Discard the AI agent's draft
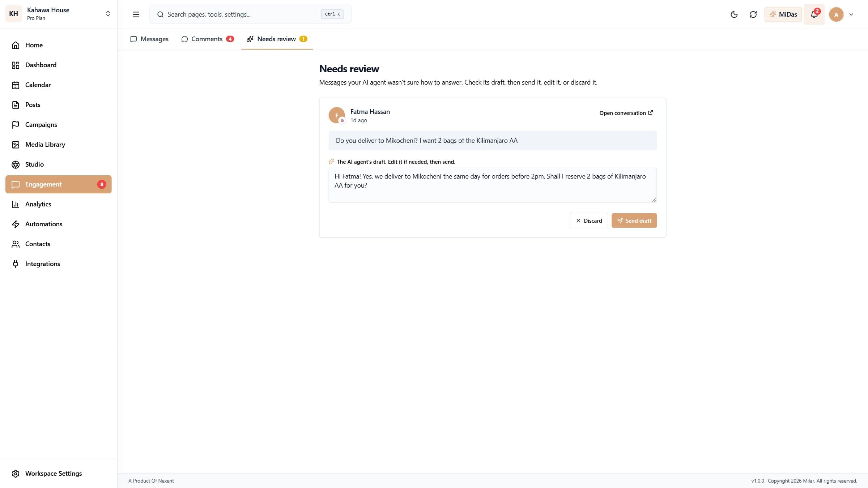 pyautogui.click(x=589, y=221)
